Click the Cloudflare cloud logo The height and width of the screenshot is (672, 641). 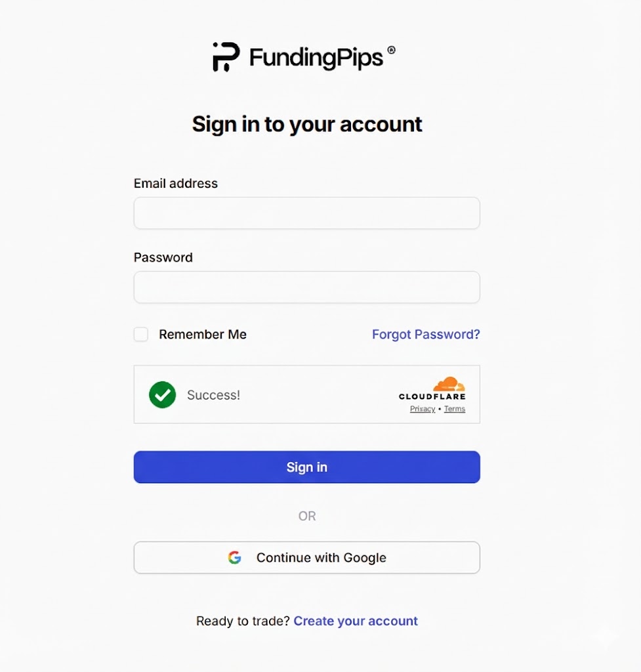pyautogui.click(x=449, y=384)
